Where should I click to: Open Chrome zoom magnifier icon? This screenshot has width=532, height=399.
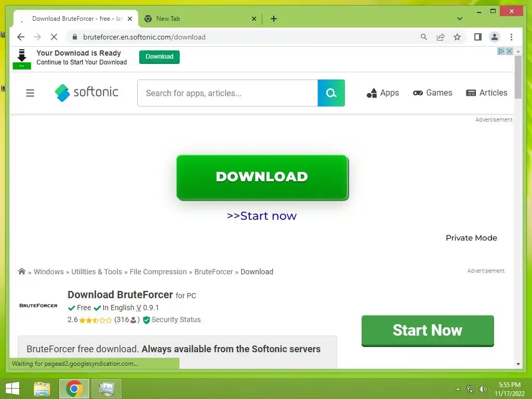(x=424, y=37)
